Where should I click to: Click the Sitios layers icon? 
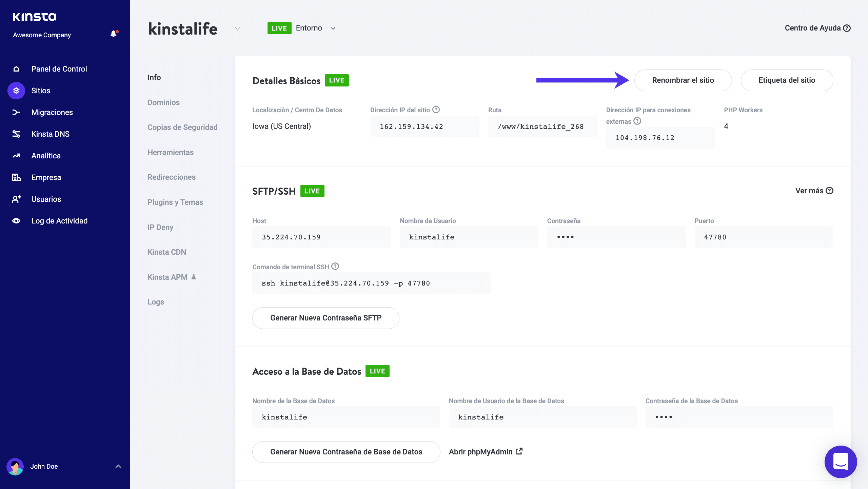[16, 91]
